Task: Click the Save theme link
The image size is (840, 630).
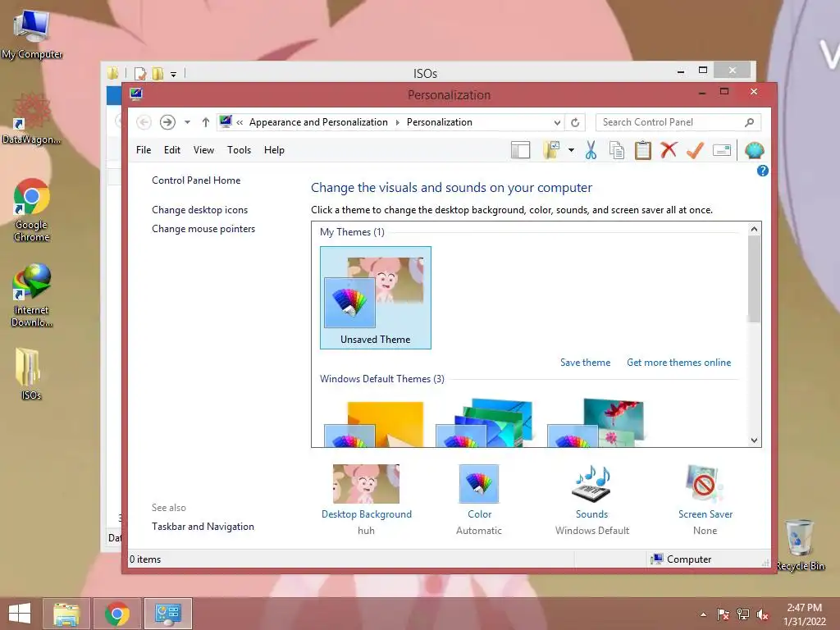Action: pyautogui.click(x=586, y=363)
